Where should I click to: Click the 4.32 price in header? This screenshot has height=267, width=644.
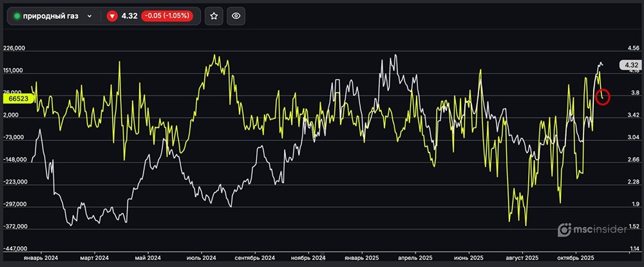coord(129,16)
